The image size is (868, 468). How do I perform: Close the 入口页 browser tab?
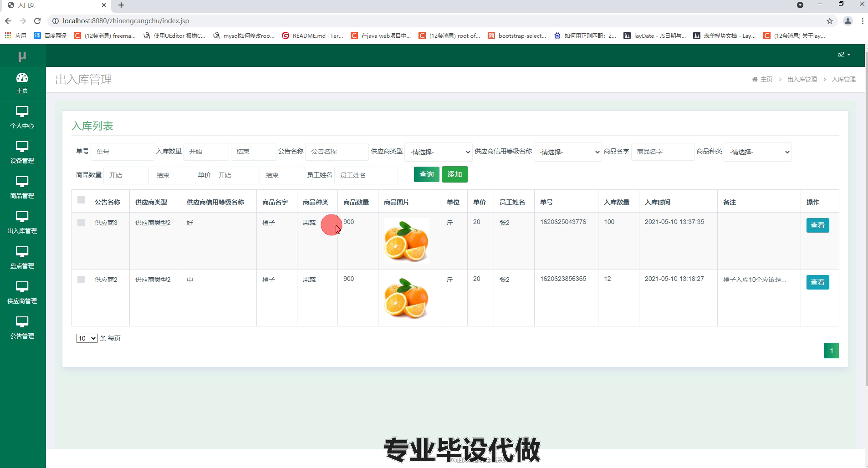[104, 5]
